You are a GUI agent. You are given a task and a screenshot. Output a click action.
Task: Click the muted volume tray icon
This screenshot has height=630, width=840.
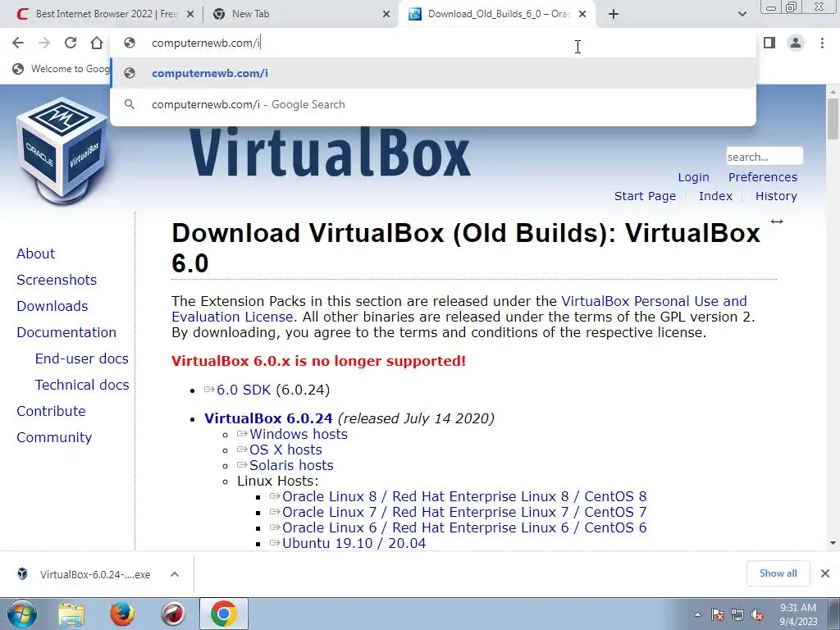click(757, 615)
